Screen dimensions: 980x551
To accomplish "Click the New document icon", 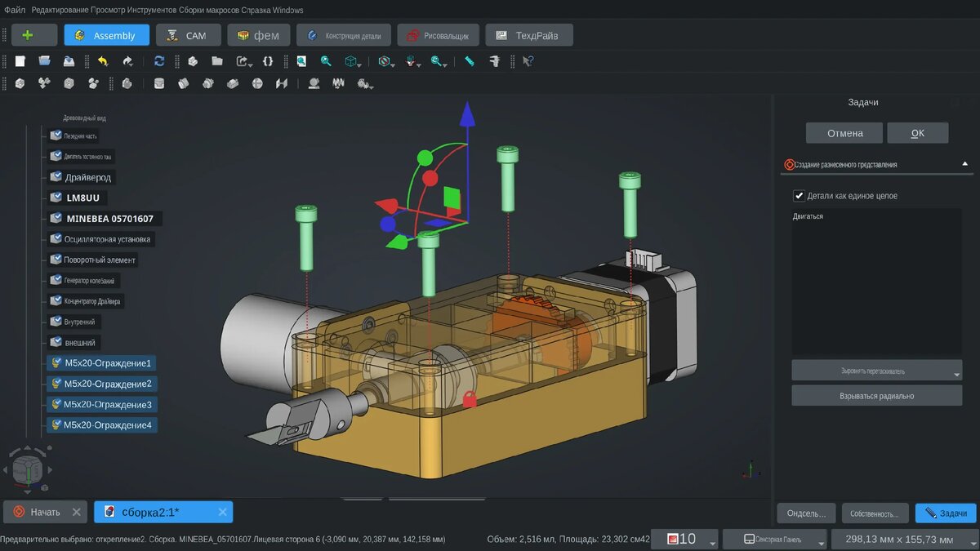I will click(x=20, y=61).
